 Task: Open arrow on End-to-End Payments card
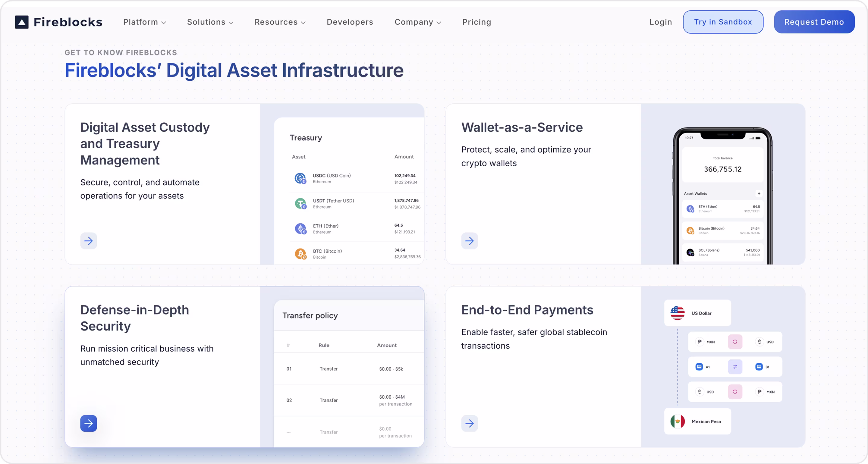469,423
